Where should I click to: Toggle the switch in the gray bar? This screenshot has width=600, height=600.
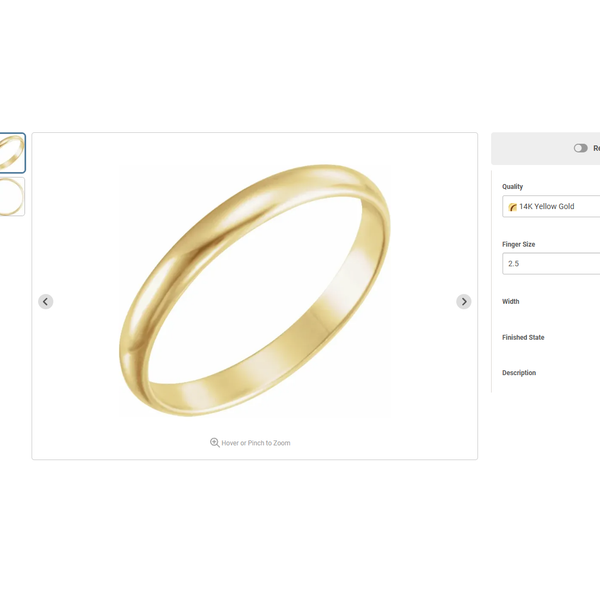580,148
